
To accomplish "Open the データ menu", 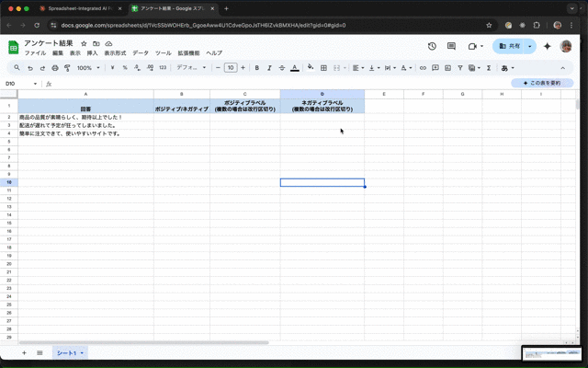I will click(x=141, y=53).
